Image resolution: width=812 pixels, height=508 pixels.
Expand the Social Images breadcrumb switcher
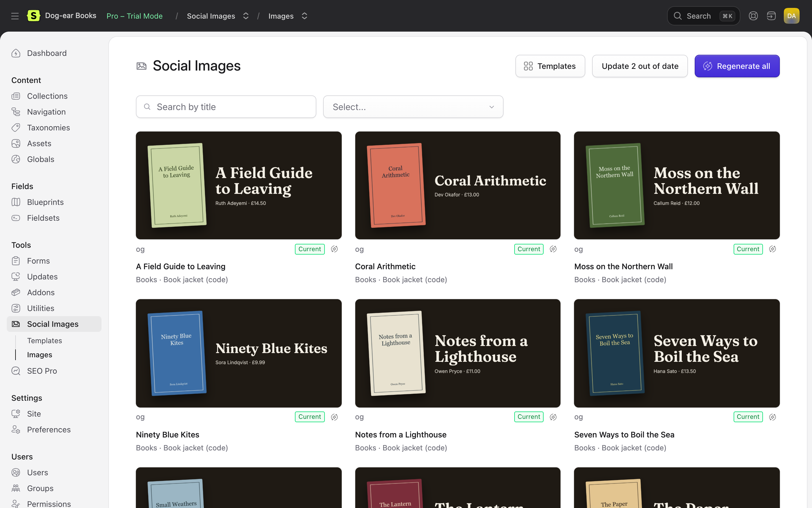coord(246,16)
